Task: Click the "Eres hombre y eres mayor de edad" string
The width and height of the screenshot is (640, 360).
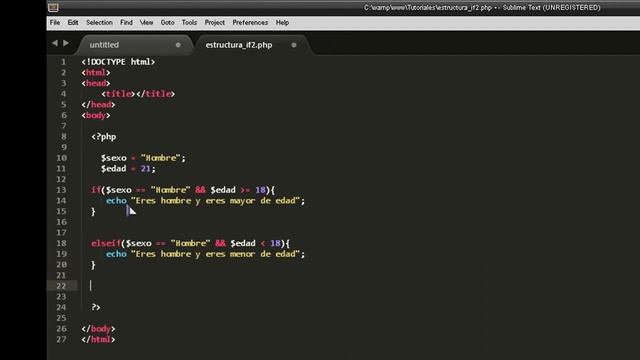Action: click(x=215, y=200)
